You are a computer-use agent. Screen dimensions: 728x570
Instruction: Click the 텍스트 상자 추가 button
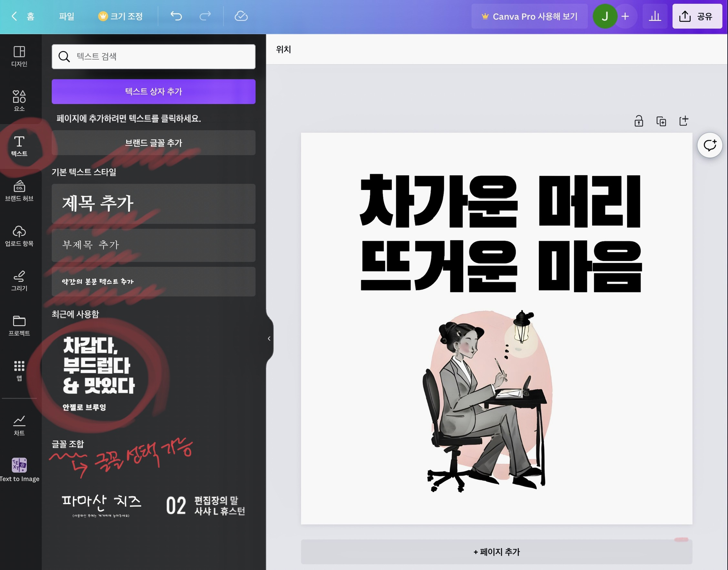click(x=153, y=91)
